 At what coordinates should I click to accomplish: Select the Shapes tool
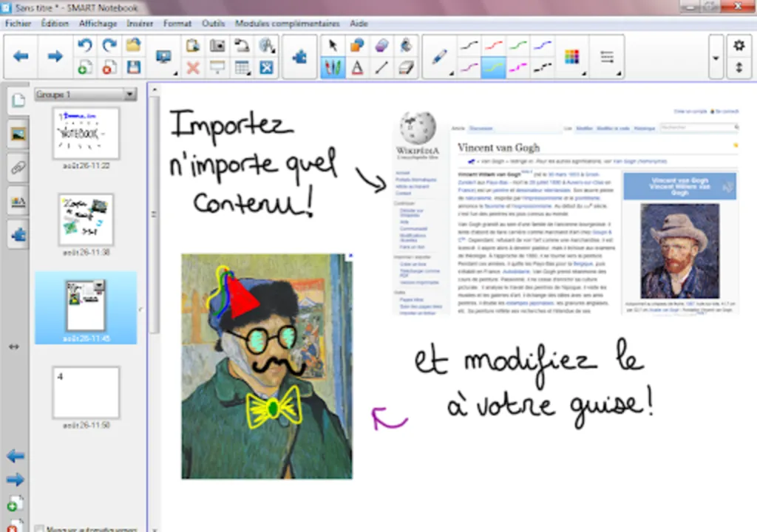click(x=356, y=43)
